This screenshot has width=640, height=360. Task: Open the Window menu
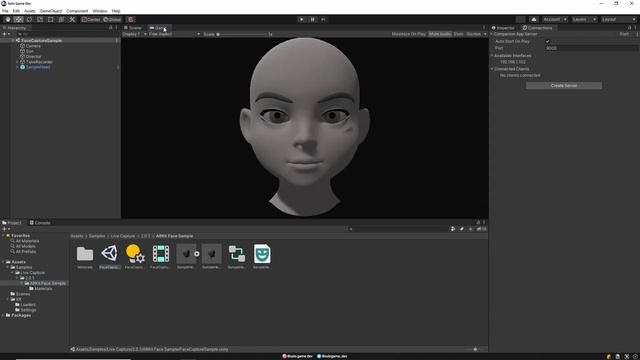(100, 11)
